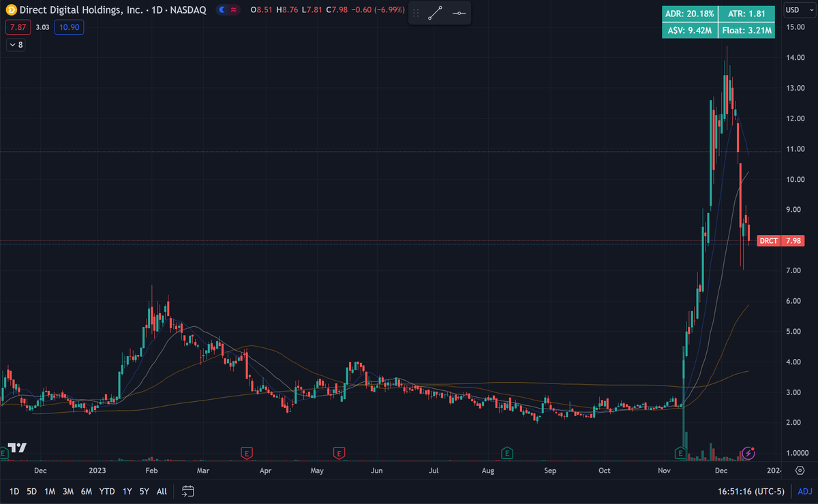The height and width of the screenshot is (504, 818).
Task: Click the DRCT 7.98 price label on axis
Action: [781, 241]
